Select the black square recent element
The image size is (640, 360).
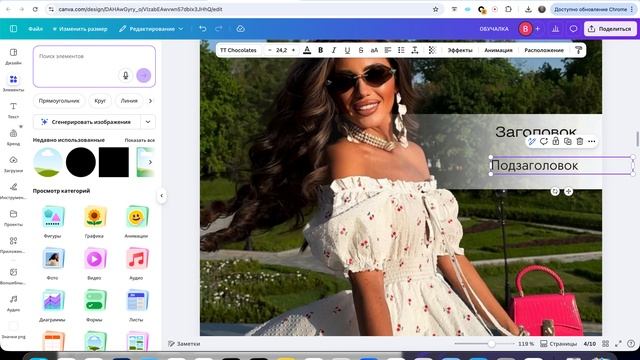click(x=114, y=162)
